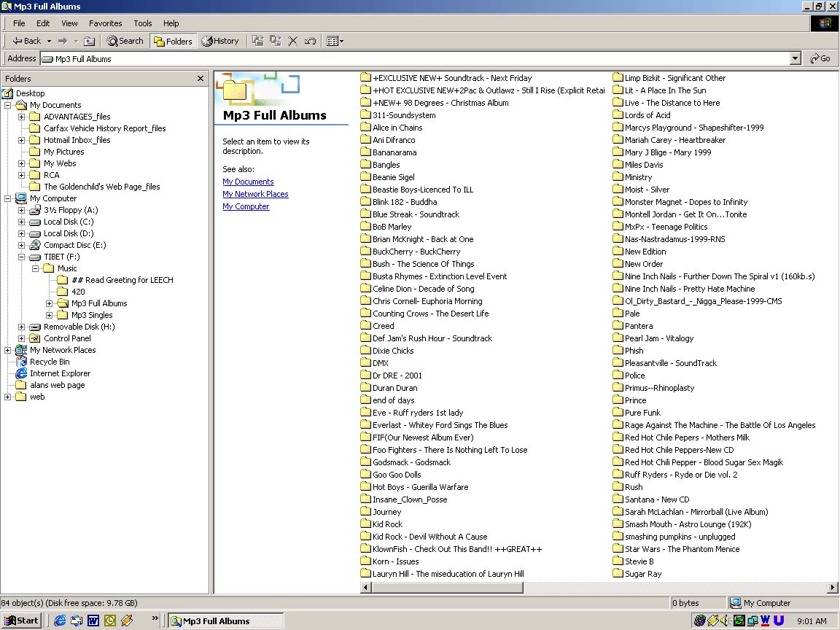Select the Limp Bizkit - Significant Other folder
Screen dimensions: 840x630
point(675,78)
